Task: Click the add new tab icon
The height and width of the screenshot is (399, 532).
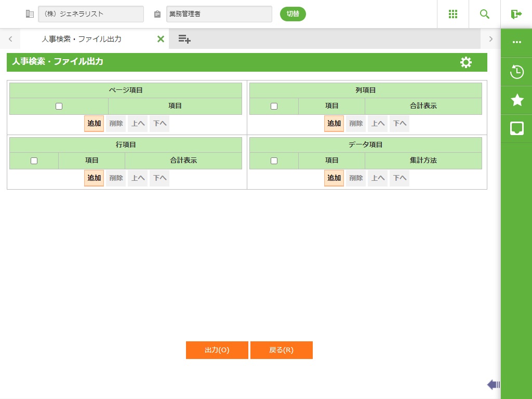Action: (x=184, y=39)
